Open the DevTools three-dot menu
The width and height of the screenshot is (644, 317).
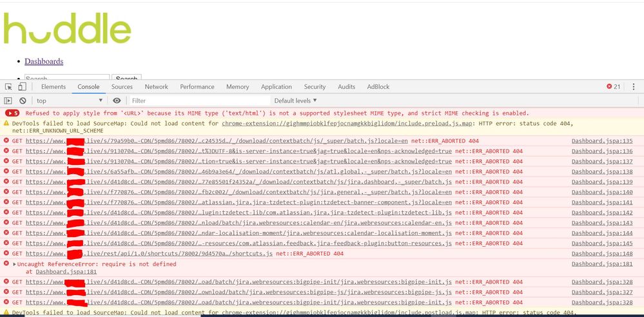[x=633, y=86]
